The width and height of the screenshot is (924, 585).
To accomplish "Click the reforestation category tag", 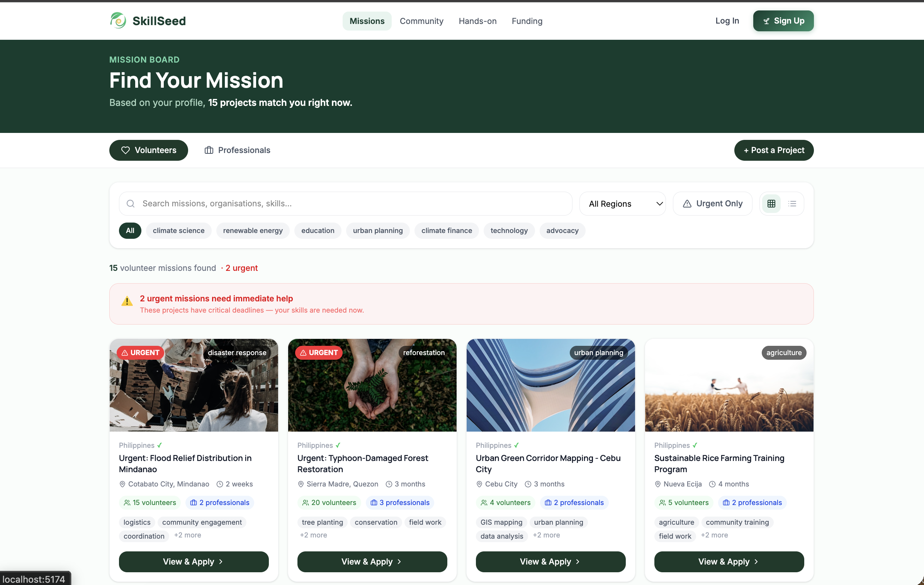I will point(424,353).
